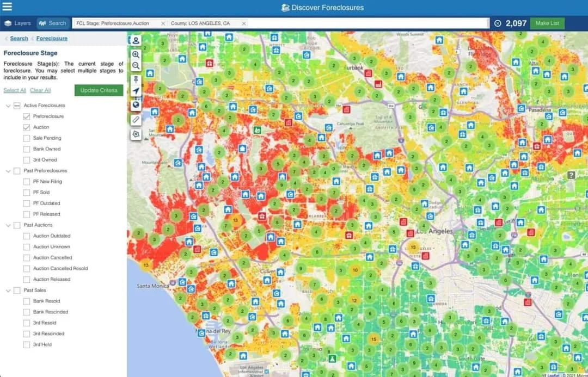Click the Select All link

[x=14, y=90]
